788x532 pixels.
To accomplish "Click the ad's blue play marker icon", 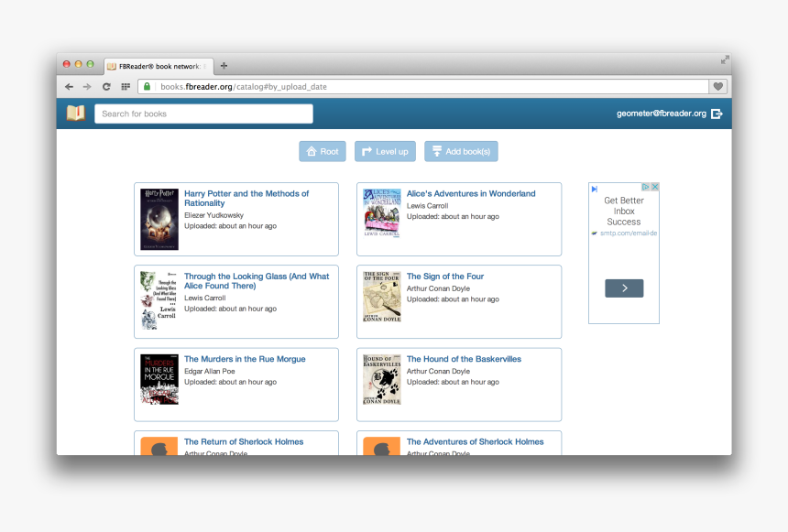I will point(595,189).
